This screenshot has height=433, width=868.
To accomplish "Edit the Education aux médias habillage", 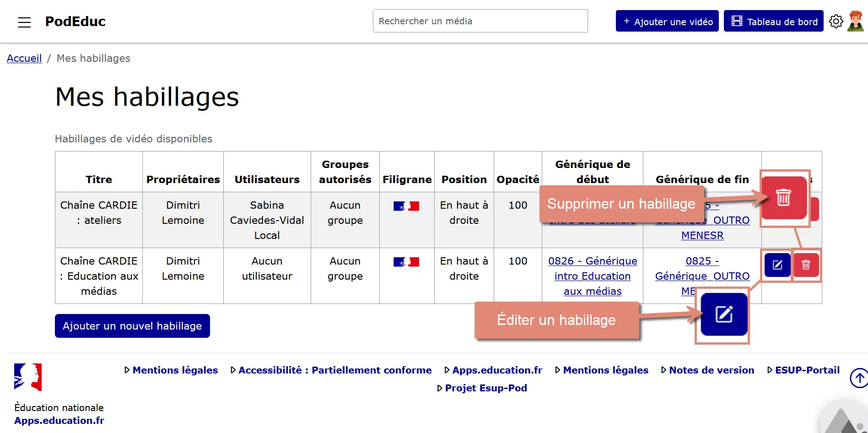I will point(777,265).
